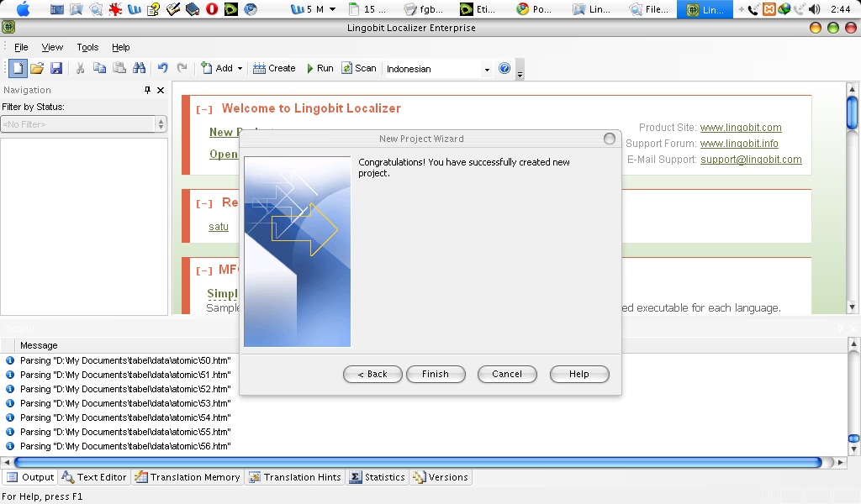The height and width of the screenshot is (504, 861).
Task: Open the Help menu
Action: [121, 47]
